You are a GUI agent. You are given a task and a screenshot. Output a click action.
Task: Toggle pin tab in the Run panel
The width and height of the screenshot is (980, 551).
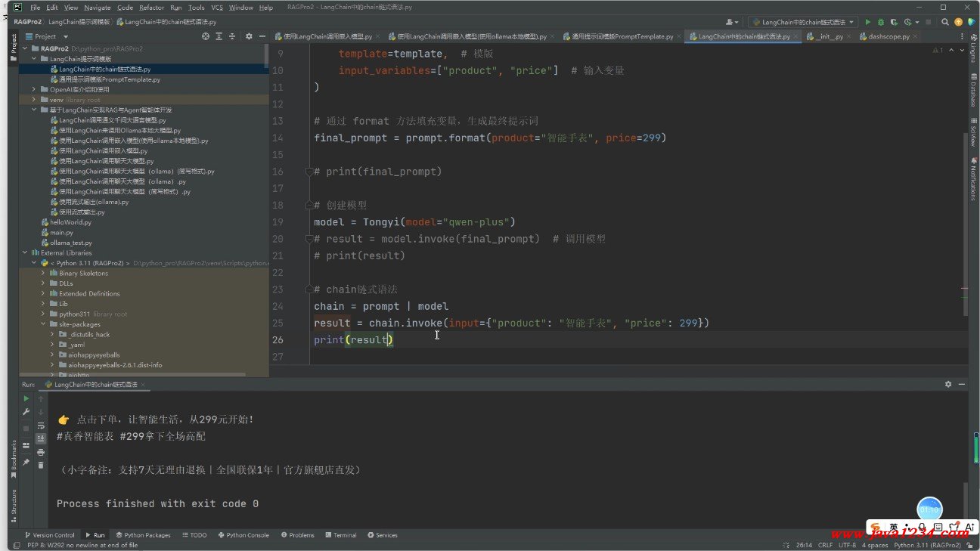pos(26,462)
